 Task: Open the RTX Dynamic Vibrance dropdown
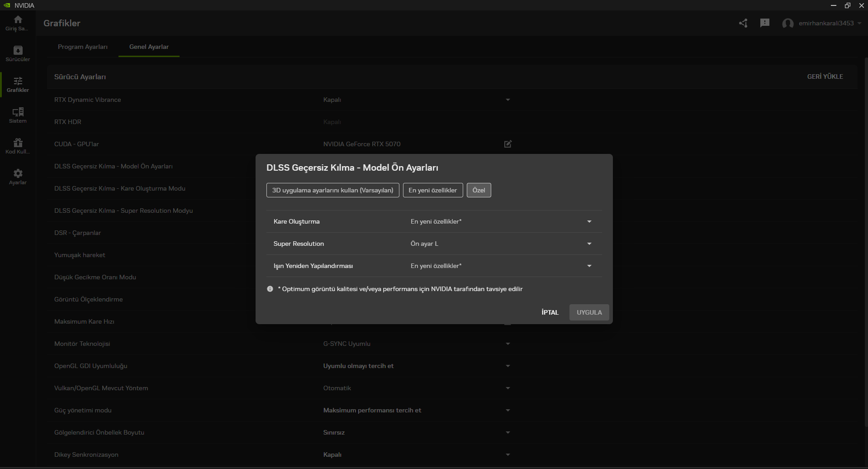(508, 100)
